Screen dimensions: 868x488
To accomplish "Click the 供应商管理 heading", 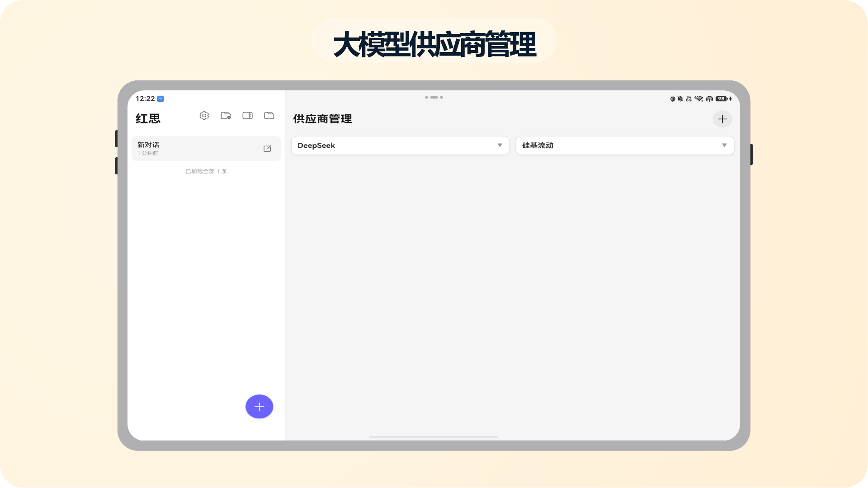I will [322, 119].
